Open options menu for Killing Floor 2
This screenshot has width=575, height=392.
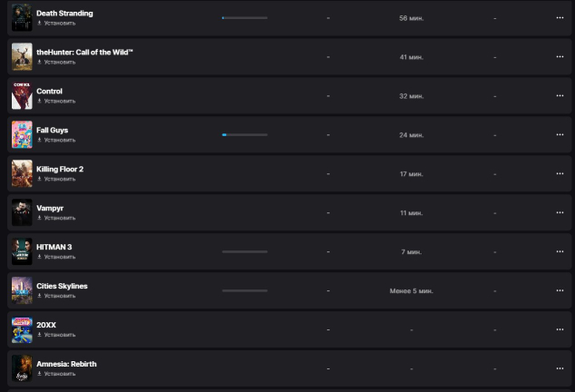click(x=560, y=173)
